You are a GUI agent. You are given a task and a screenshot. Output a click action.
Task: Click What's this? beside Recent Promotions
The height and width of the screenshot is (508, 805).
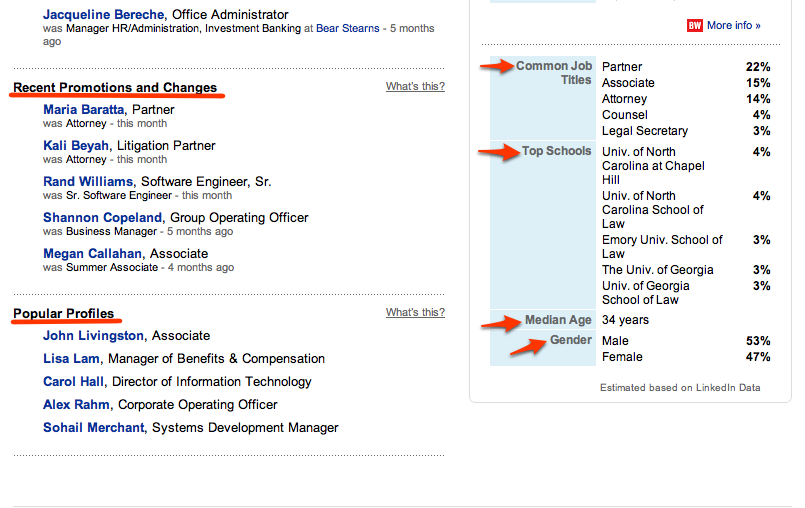pyautogui.click(x=415, y=87)
